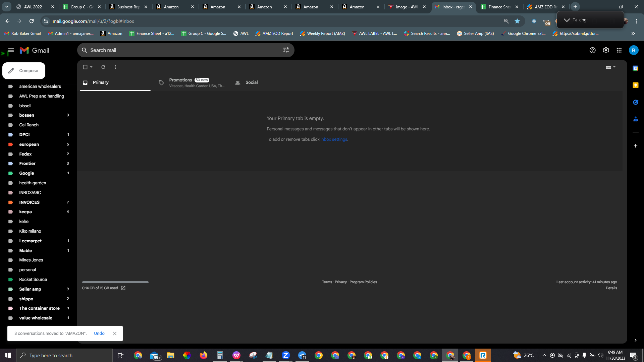Click the Search mail field

(186, 50)
